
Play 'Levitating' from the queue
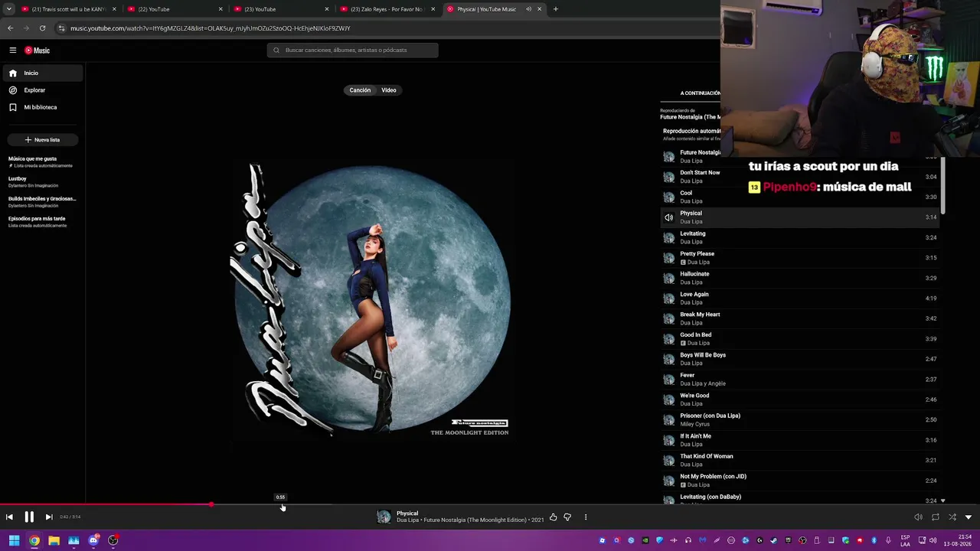(800, 237)
